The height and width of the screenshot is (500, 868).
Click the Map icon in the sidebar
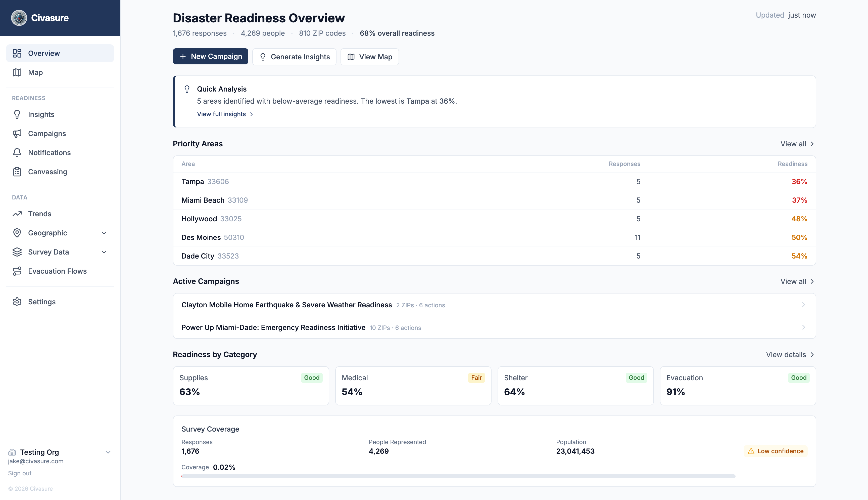(18, 72)
